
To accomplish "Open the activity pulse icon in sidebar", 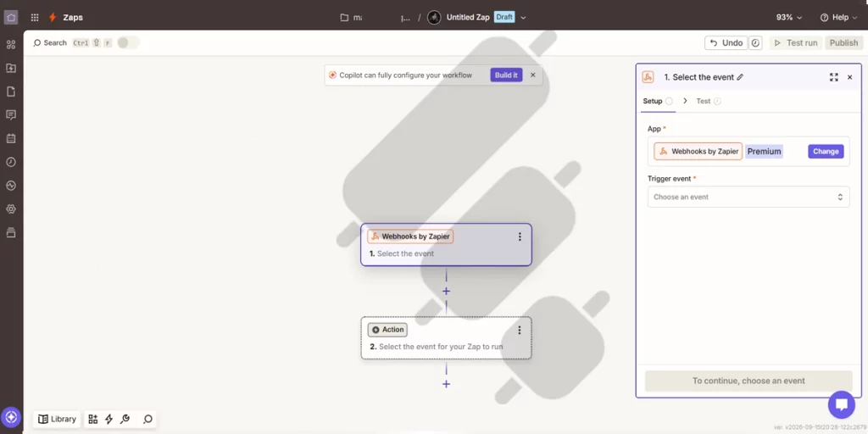I will point(11,186).
